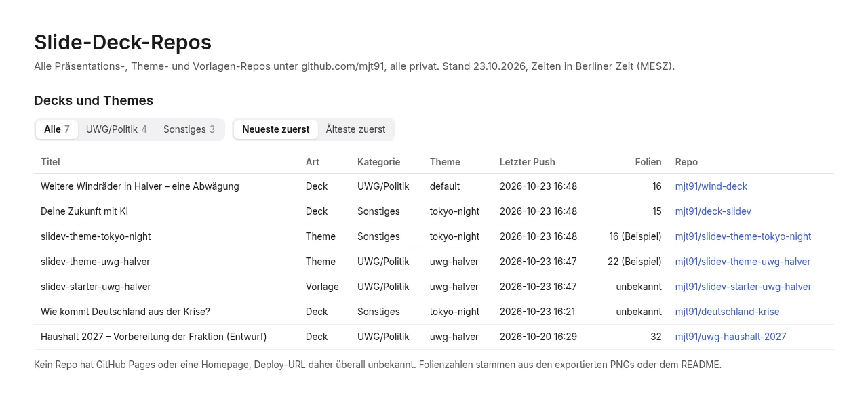This screenshot has height=393, width=868.
Task: Click 'slidev-theme-uwg-halver' in the Titel column
Action: [96, 262]
